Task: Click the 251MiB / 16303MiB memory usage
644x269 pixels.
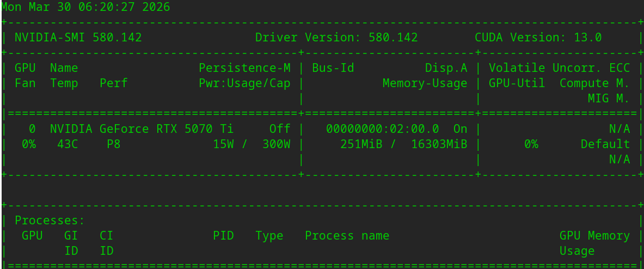Action: click(403, 144)
